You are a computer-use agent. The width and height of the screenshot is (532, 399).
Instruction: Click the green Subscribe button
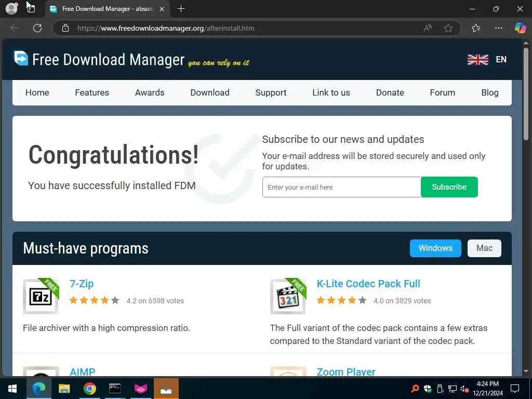449,187
